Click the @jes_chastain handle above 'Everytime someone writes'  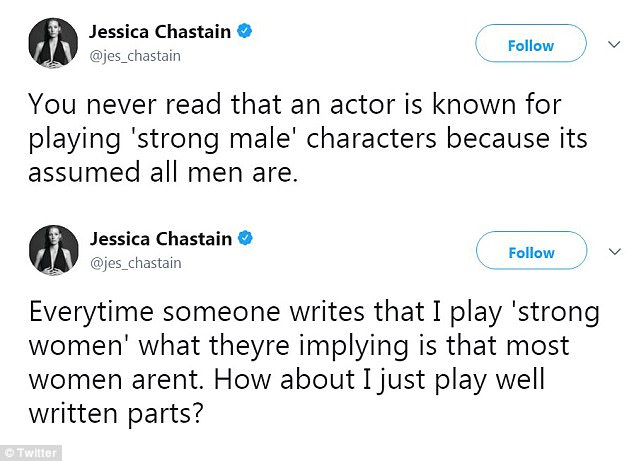135,263
